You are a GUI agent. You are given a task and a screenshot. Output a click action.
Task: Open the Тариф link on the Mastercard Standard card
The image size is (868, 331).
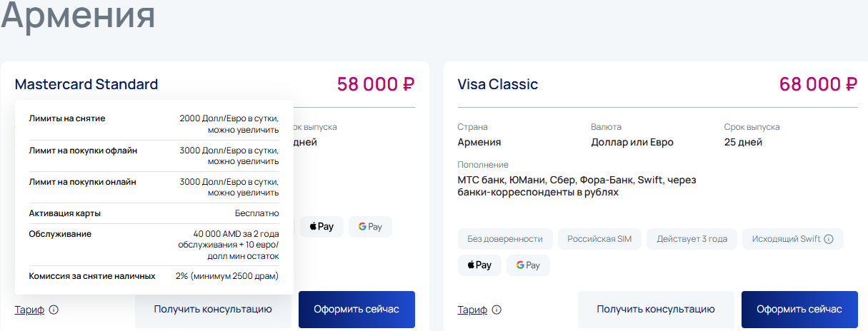pyautogui.click(x=29, y=310)
